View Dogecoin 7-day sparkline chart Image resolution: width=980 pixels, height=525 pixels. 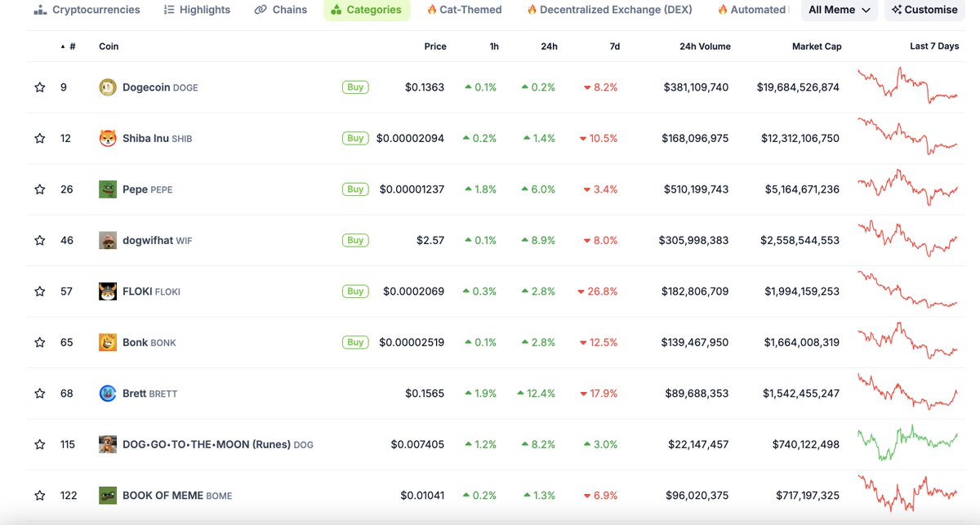(907, 86)
